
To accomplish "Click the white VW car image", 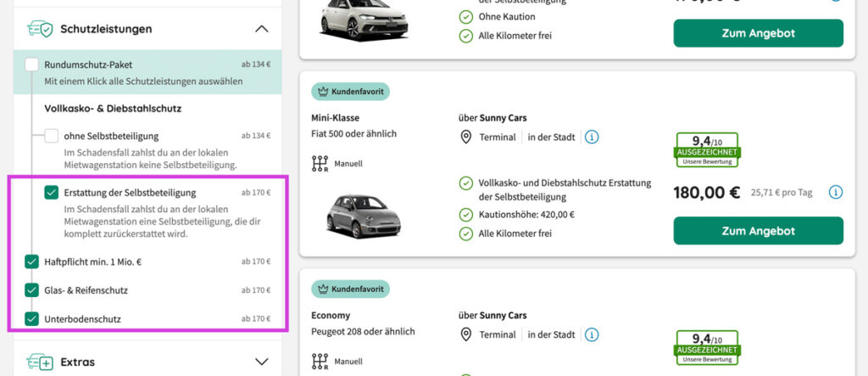I will (x=364, y=20).
